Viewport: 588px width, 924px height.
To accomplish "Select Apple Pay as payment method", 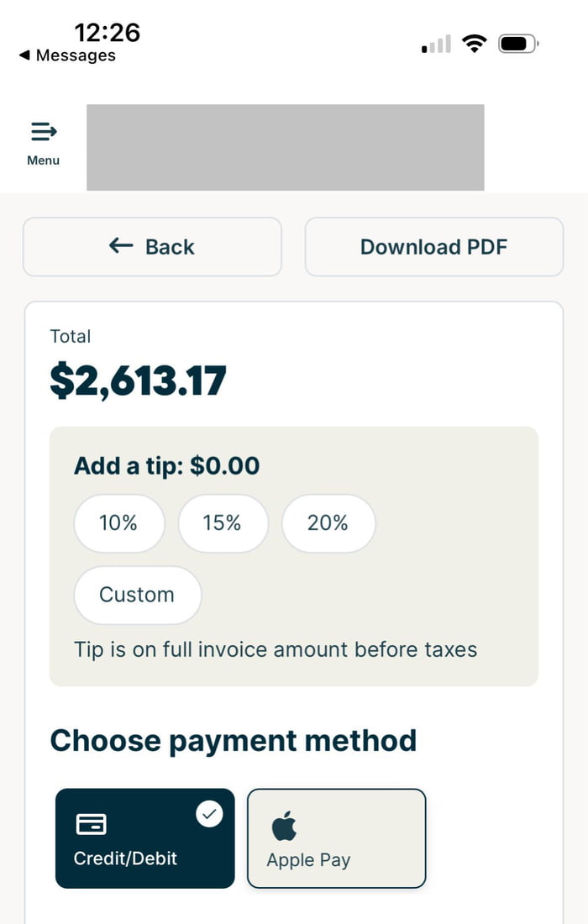I will [336, 837].
